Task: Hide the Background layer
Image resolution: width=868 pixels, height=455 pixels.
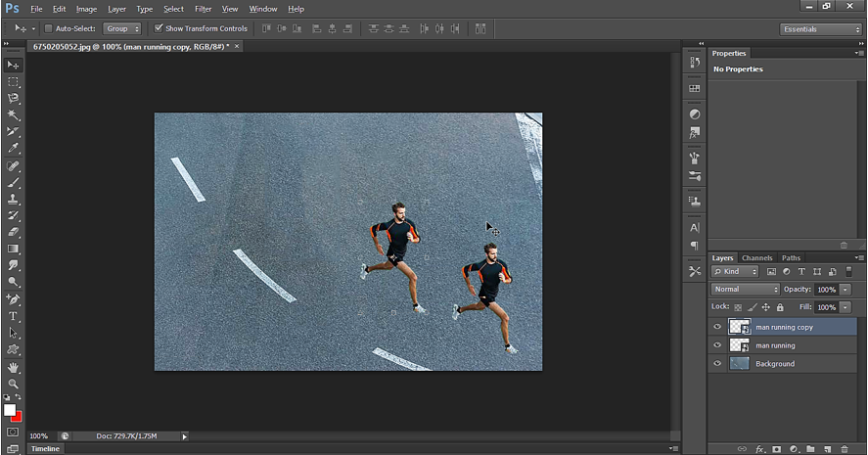Action: pos(717,363)
